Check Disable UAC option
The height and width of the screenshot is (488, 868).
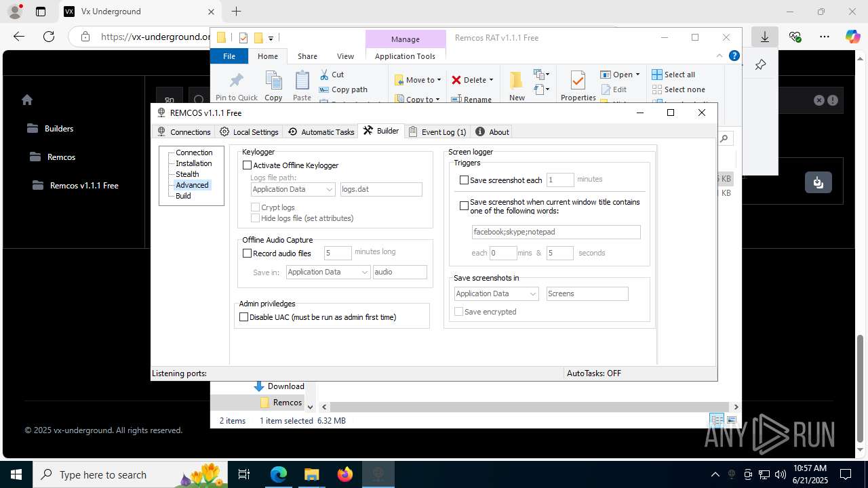244,317
